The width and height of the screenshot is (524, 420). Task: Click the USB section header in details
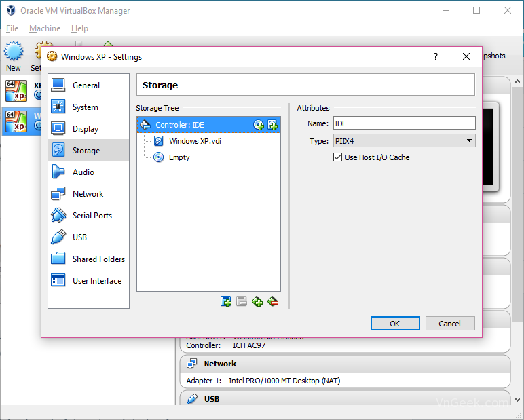(x=345, y=398)
